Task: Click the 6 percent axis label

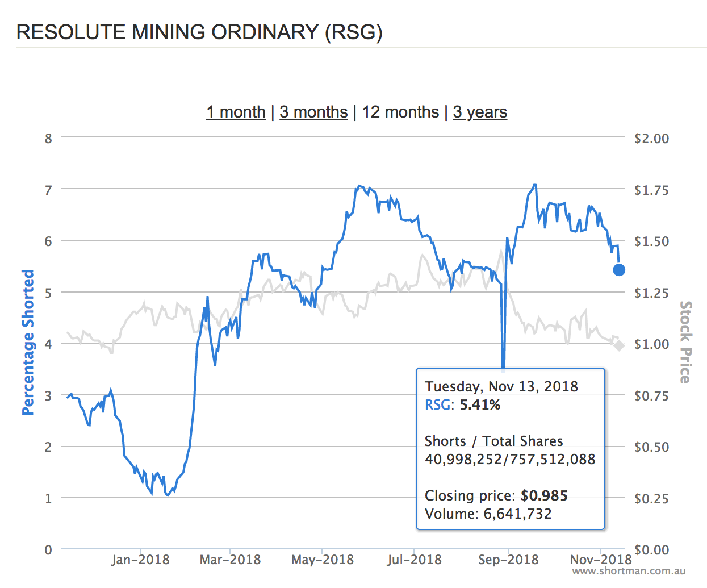Action: (x=48, y=241)
